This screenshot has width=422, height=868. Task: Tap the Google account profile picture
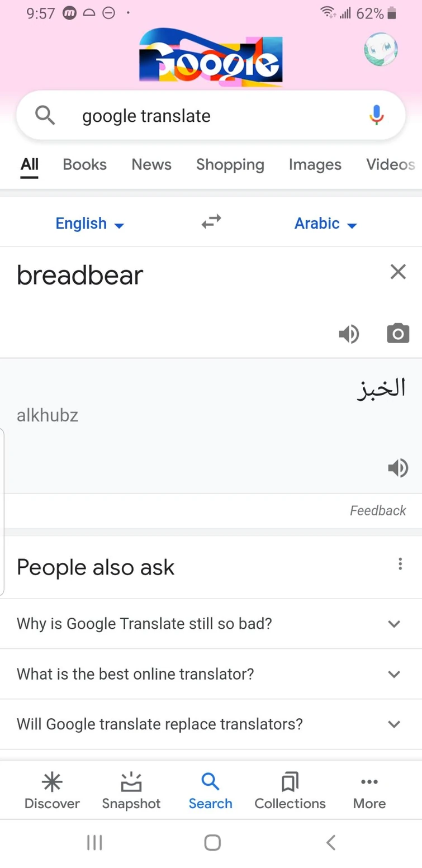381,50
